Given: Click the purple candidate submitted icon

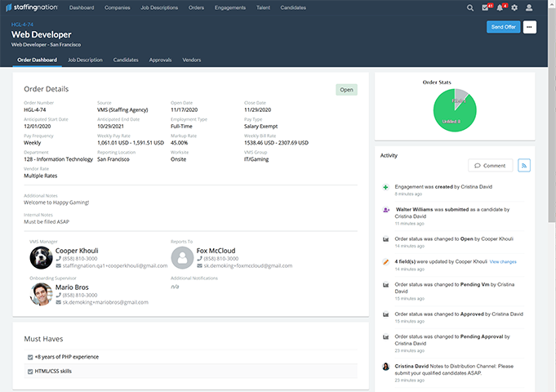Looking at the screenshot, I should tap(386, 210).
